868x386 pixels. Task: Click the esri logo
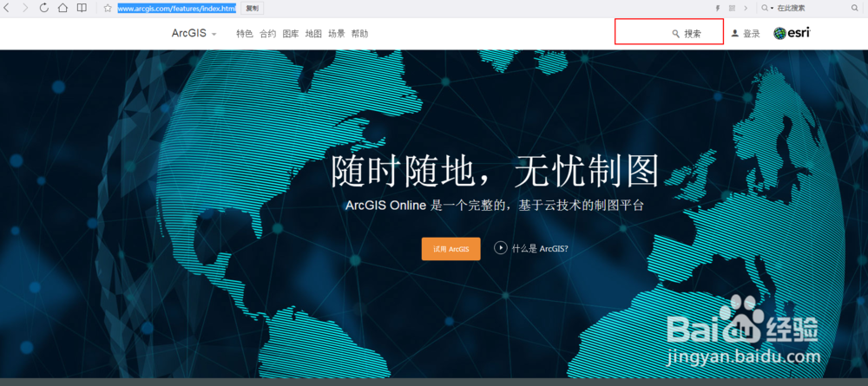click(x=792, y=33)
